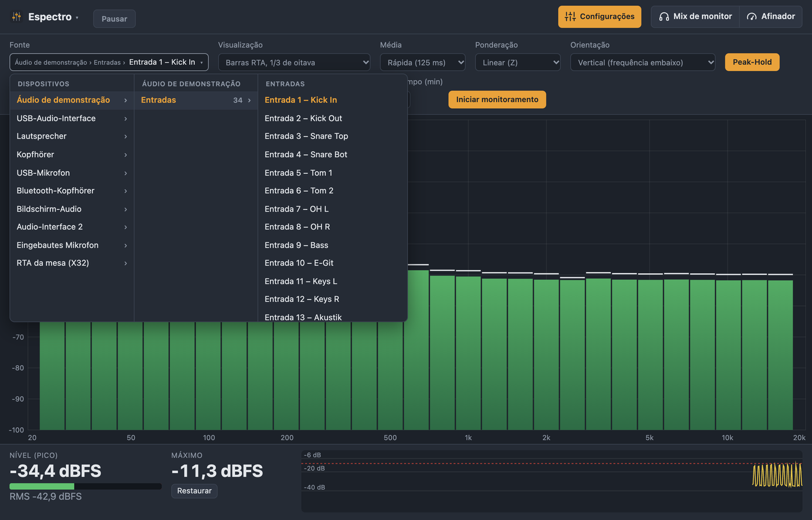Click Iniciar monitoramento button
Viewport: 812px width, 520px height.
point(497,100)
